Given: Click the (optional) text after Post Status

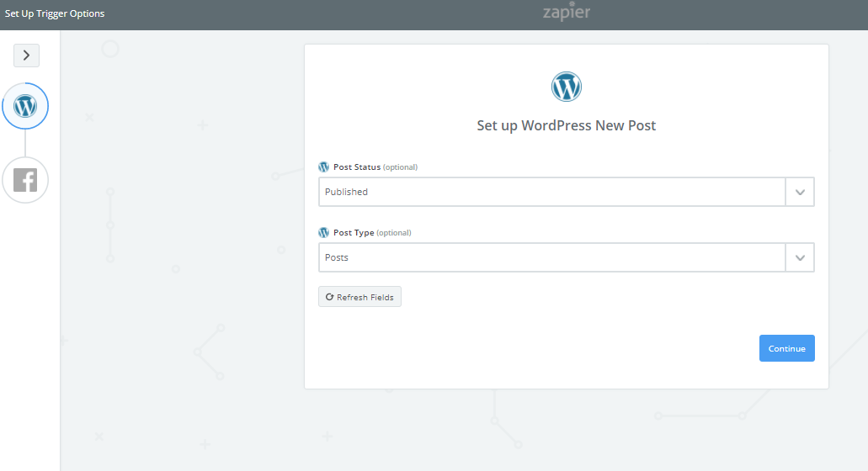Looking at the screenshot, I should (x=400, y=167).
